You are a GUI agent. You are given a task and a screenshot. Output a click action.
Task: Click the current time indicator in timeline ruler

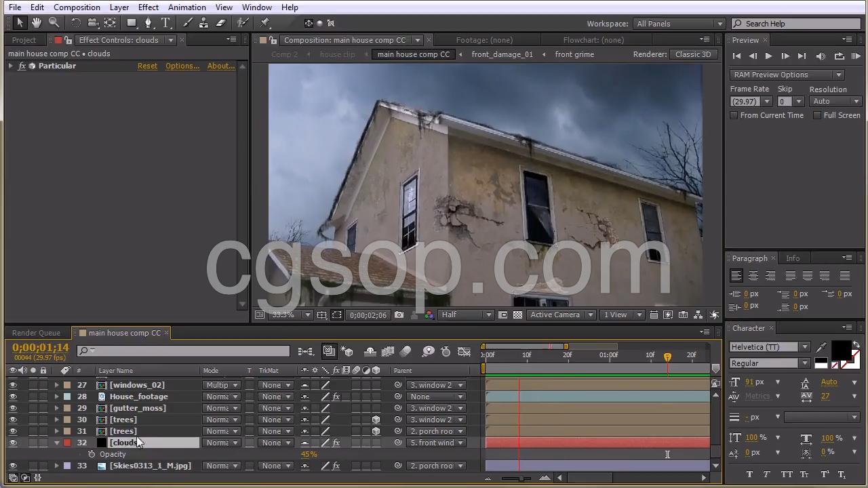667,357
